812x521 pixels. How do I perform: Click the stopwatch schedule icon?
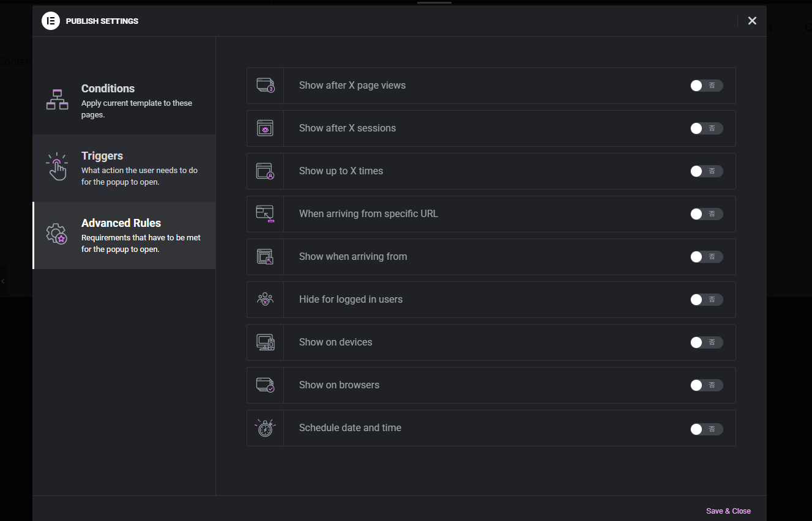pos(265,428)
